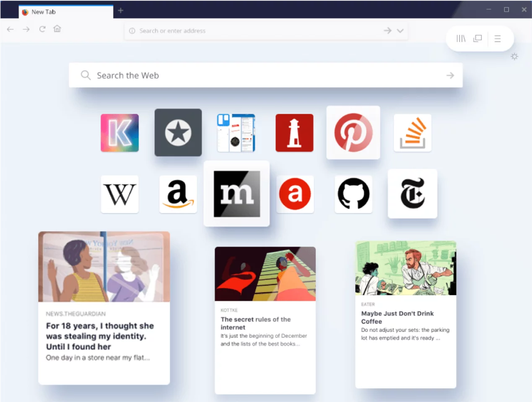Image resolution: width=532 pixels, height=402 pixels.
Task: Open the Stack Overflow shortcut
Action: coord(412,133)
